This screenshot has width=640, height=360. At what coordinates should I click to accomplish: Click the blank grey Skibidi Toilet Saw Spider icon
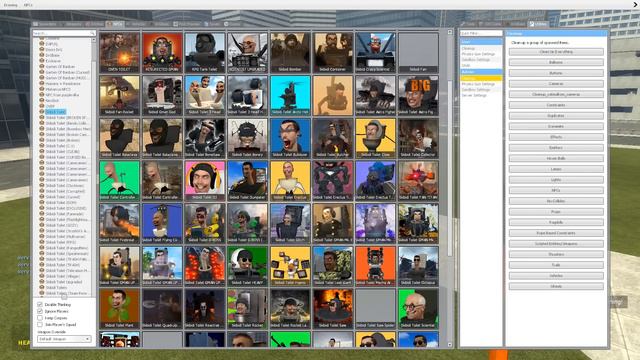tap(376, 309)
